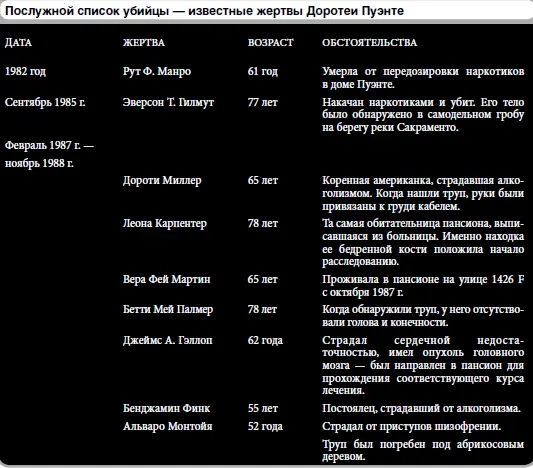This screenshot has width=533, height=468.
Task: Click text 'вали голова и конечности.'
Action: [x=385, y=322]
